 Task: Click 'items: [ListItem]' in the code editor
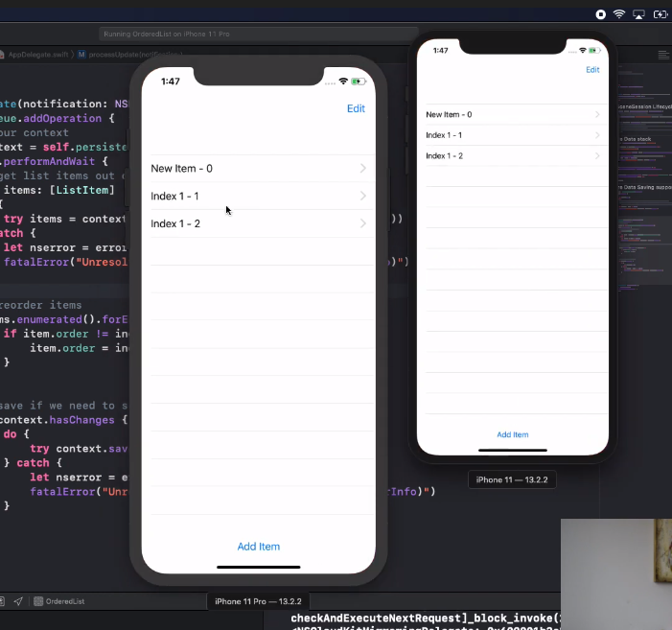pyautogui.click(x=59, y=190)
